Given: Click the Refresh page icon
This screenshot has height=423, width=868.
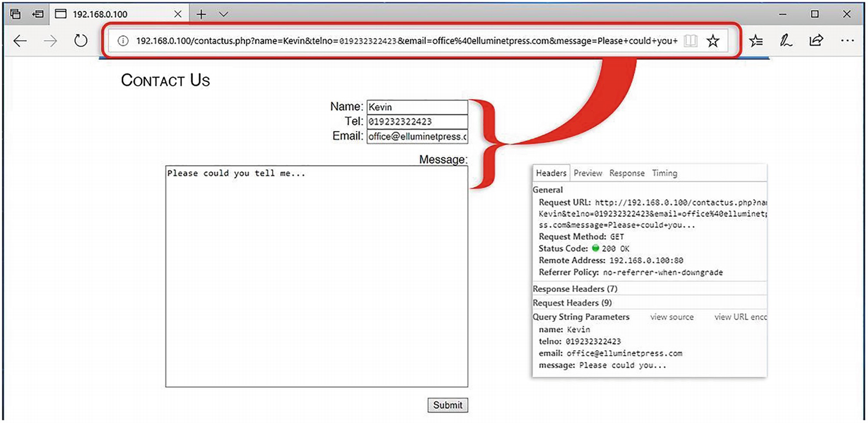Looking at the screenshot, I should tap(81, 41).
